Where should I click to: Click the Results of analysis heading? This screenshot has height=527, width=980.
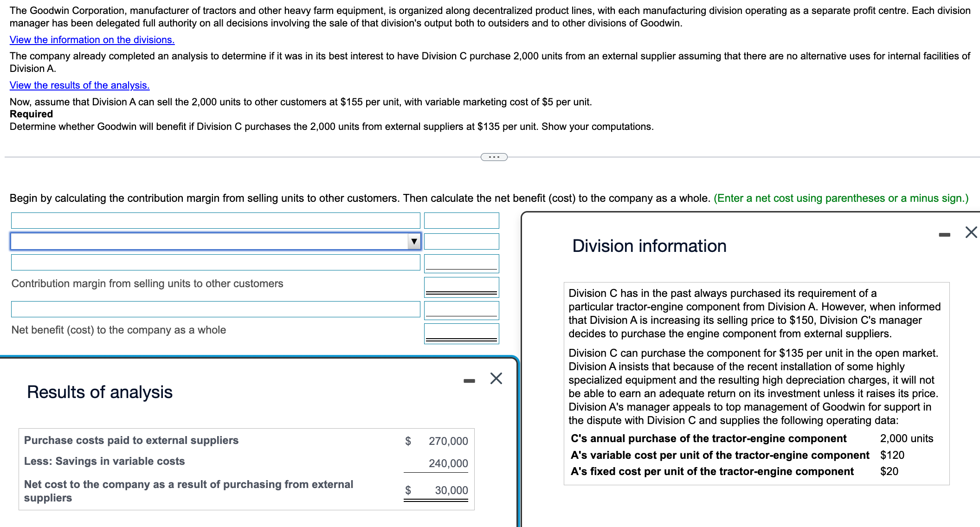(x=100, y=392)
